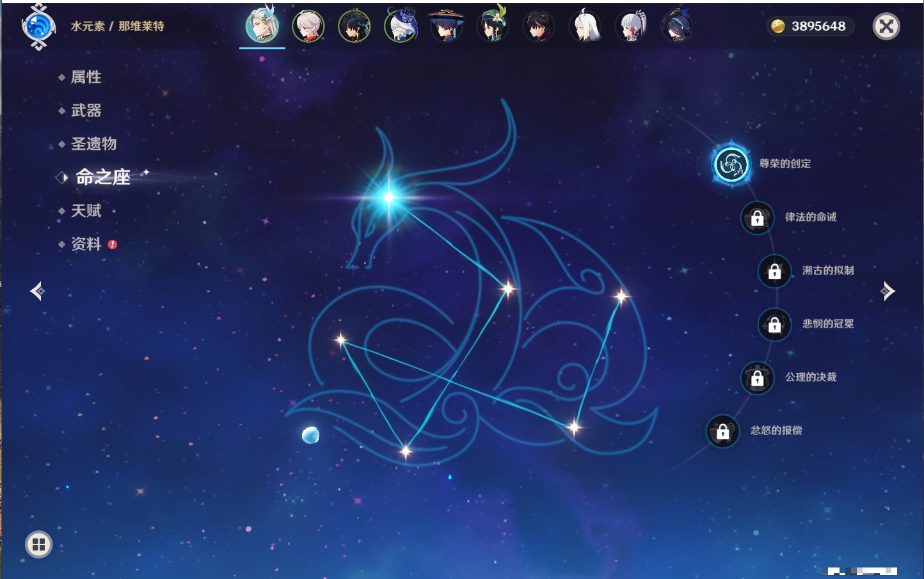Click the Mora amount 3895648
924x579 pixels.
tap(818, 26)
